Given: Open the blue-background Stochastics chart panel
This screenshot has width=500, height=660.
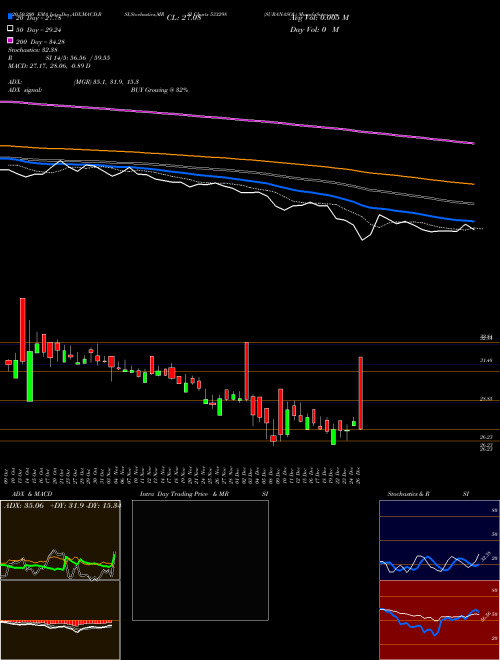Looking at the screenshot, I should coord(439,540).
